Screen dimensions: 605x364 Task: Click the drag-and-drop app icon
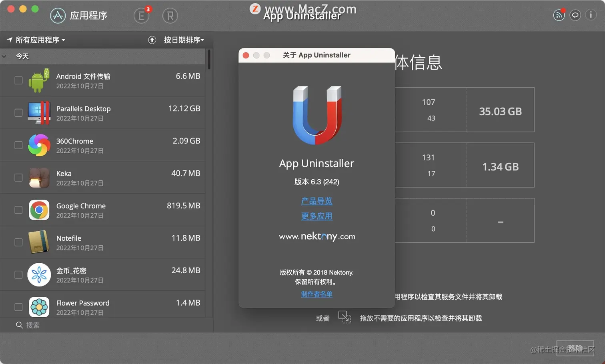point(345,317)
